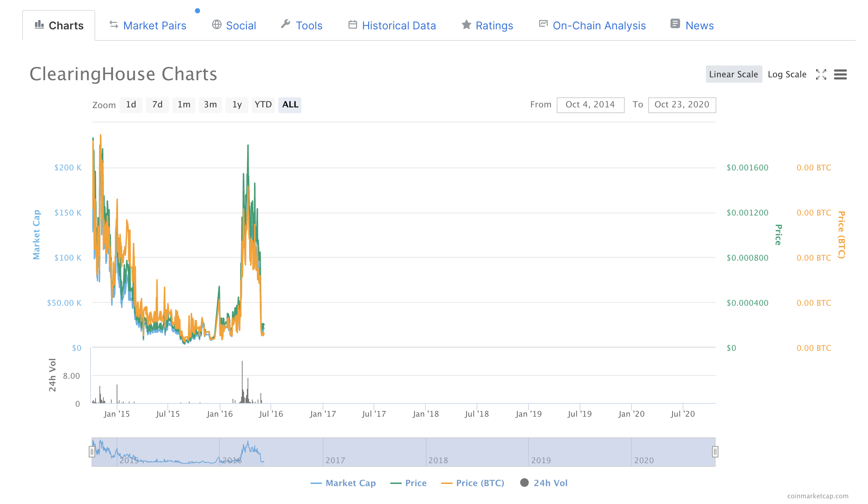
Task: Click the Tools wrench icon
Action: coord(286,24)
